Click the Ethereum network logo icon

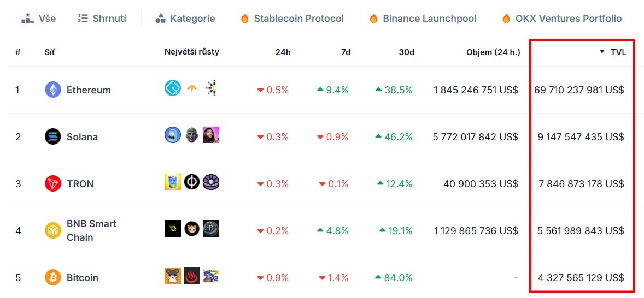coord(53,90)
